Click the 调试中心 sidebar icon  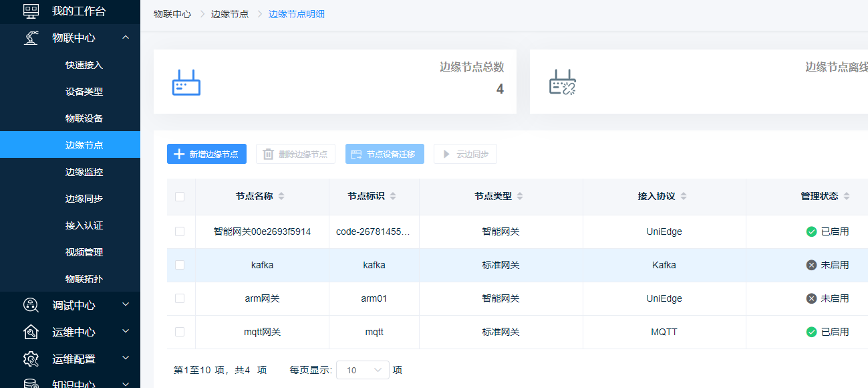pos(31,306)
